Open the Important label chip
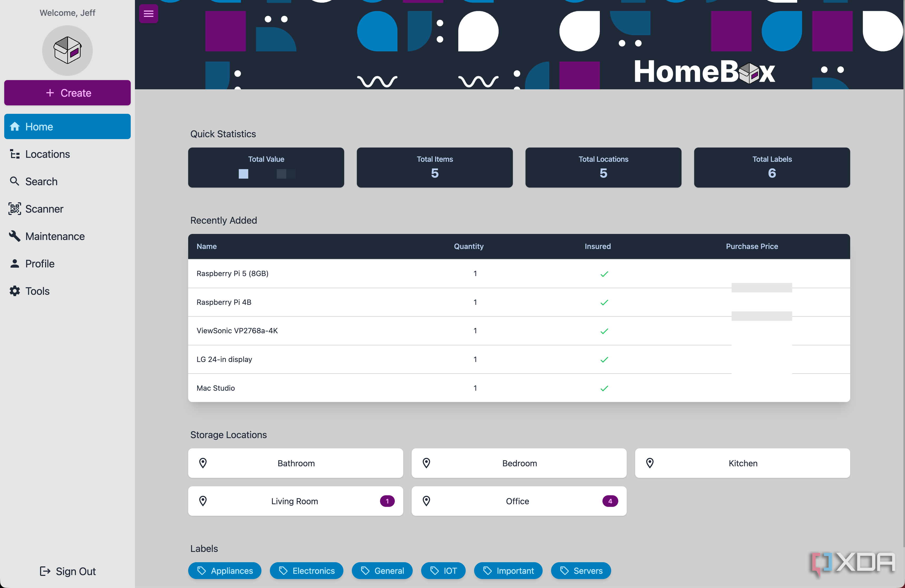Screen dimensions: 905x588 pyautogui.click(x=508, y=571)
